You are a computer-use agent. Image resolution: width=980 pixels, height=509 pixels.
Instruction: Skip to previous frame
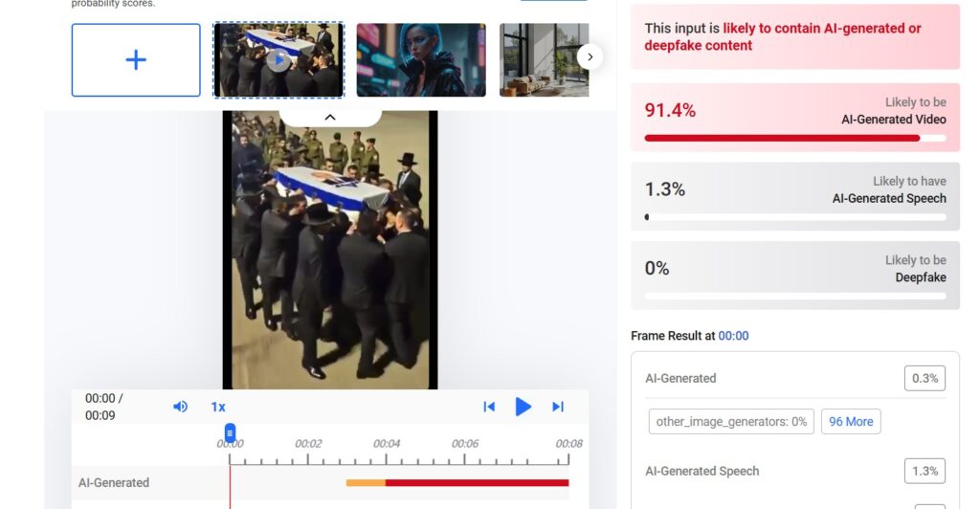pyautogui.click(x=489, y=407)
